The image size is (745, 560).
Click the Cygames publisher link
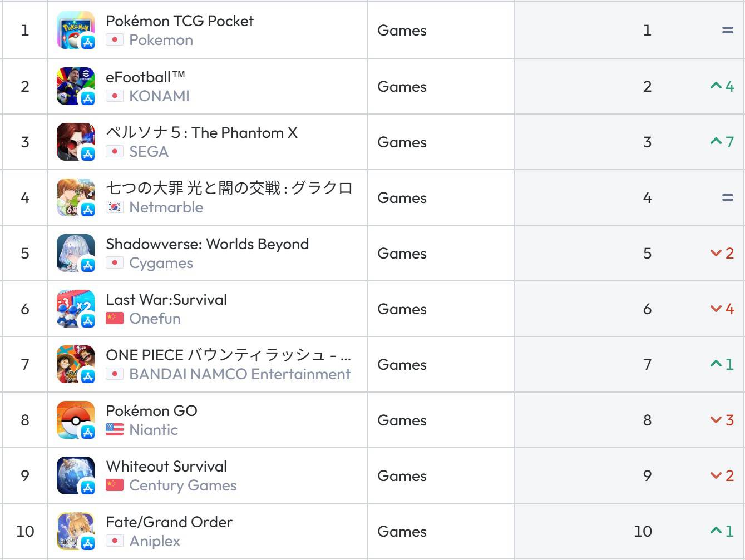click(x=161, y=263)
